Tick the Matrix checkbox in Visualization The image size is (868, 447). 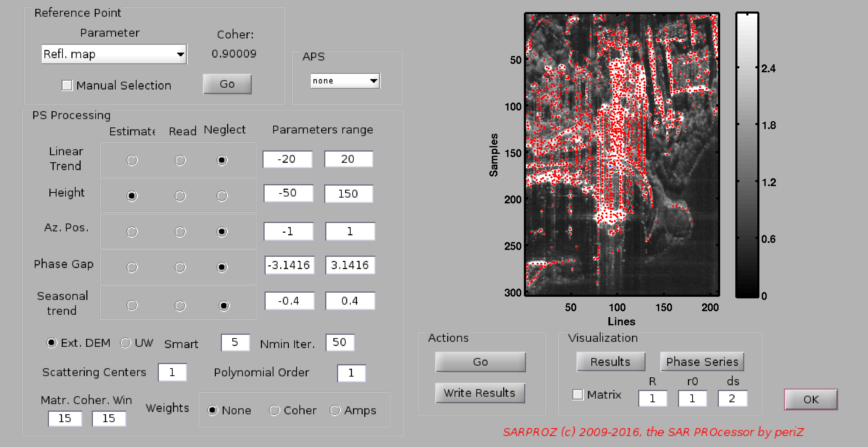coord(578,394)
